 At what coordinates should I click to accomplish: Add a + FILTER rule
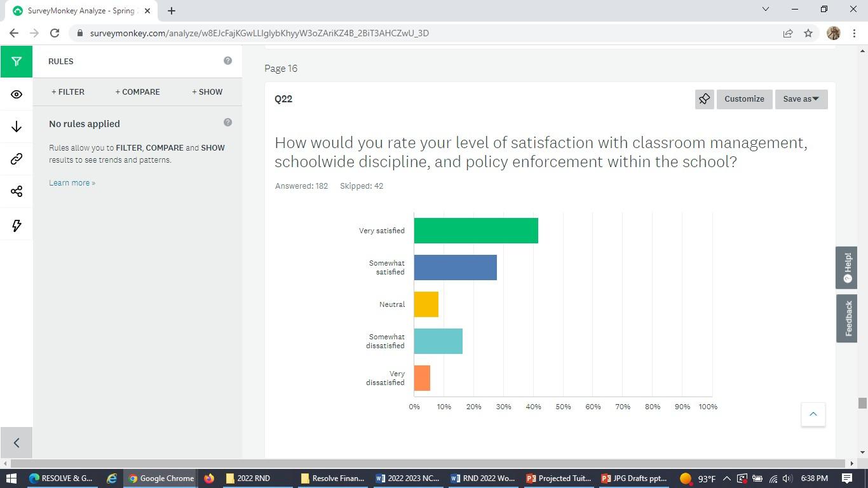[x=68, y=91]
